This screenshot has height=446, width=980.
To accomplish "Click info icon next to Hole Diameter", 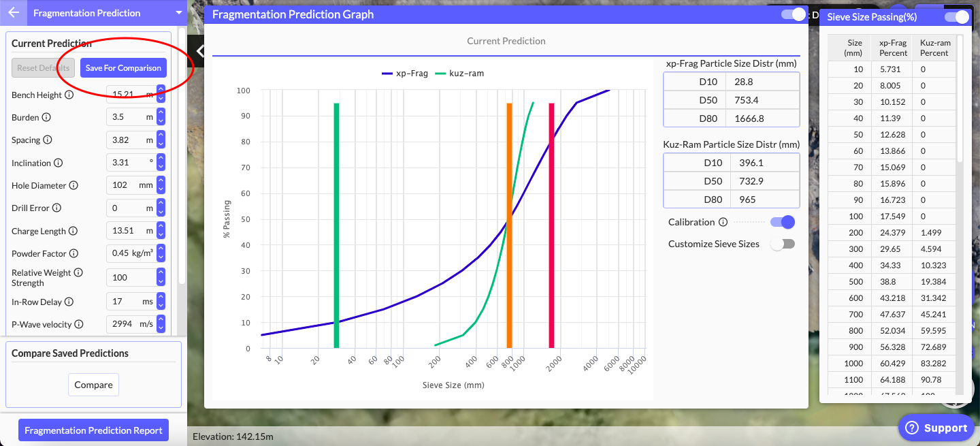I will click(73, 185).
